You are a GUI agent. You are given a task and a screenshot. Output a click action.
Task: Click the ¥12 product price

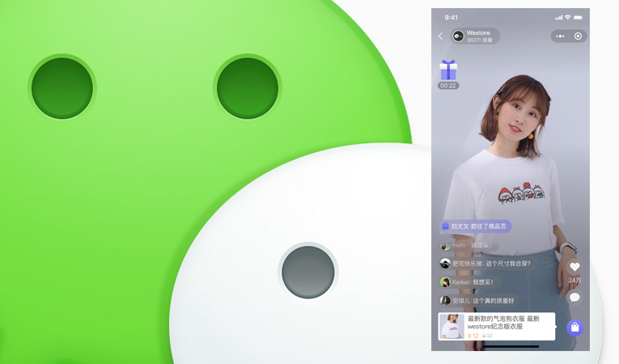point(473,335)
